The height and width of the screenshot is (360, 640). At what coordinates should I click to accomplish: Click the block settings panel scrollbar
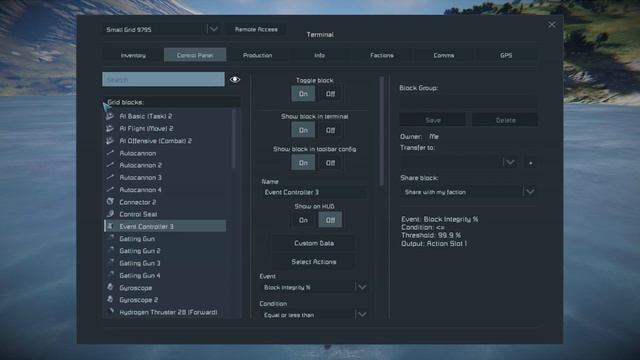(x=382, y=131)
